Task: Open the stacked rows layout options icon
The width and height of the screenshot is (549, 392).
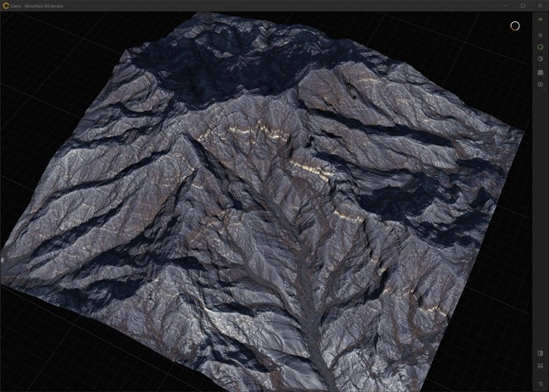Action: click(x=541, y=366)
